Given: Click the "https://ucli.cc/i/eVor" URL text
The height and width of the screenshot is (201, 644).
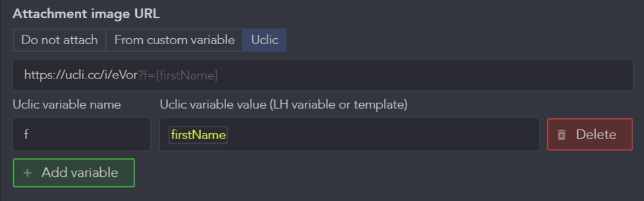Looking at the screenshot, I should pyautogui.click(x=81, y=75).
